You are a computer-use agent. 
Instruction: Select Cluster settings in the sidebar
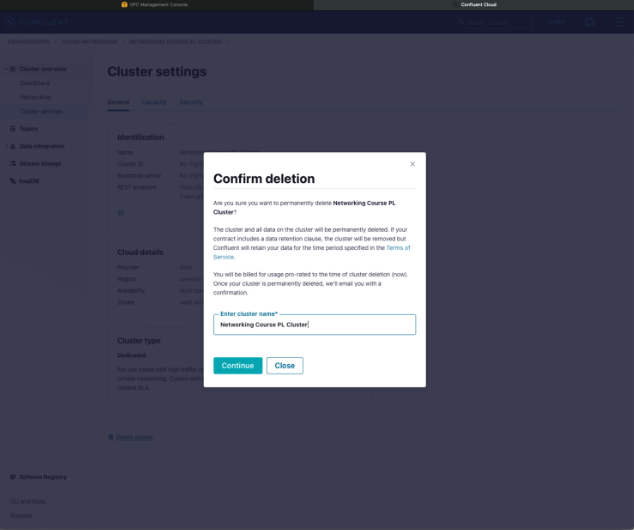click(x=41, y=111)
